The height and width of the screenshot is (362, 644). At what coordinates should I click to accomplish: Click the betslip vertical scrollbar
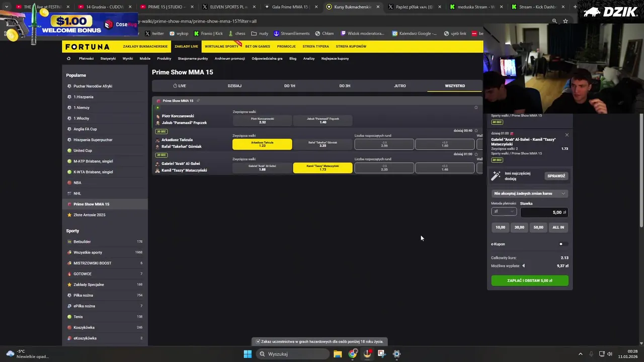[x=641, y=170]
